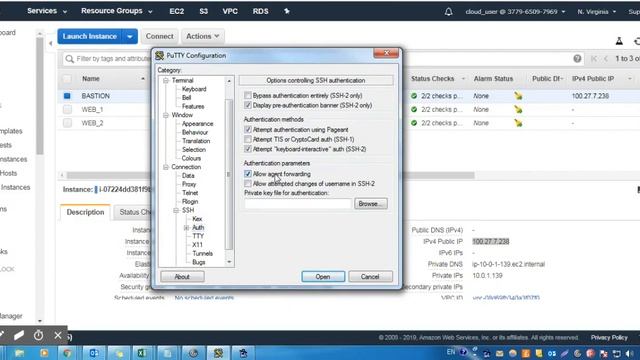
Task: Deselect the BASTION instance checkbox
Action: tap(67, 96)
